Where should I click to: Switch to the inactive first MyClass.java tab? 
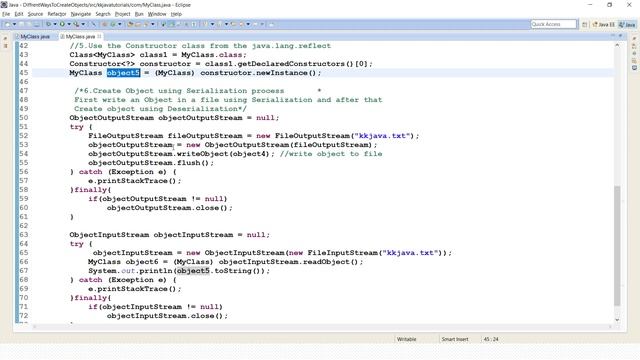33,36
